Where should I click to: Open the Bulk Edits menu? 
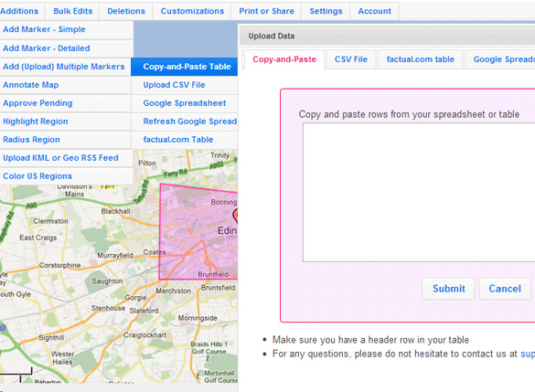pos(72,11)
